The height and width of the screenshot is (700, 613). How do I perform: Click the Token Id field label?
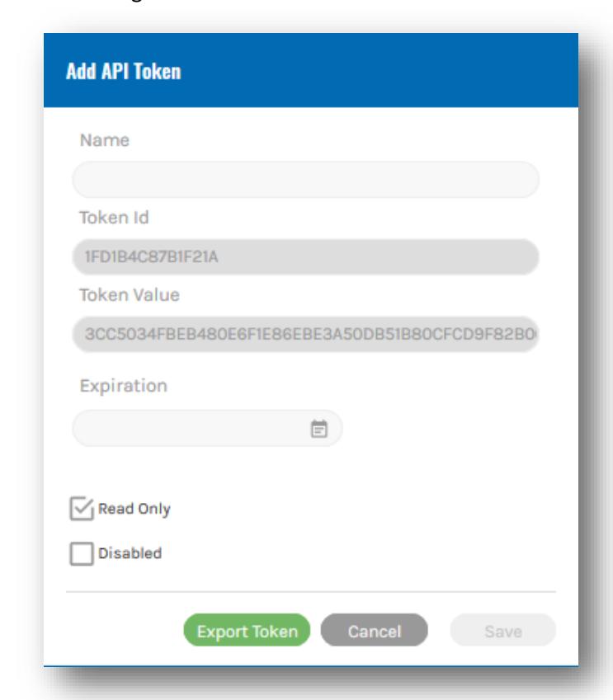click(114, 218)
